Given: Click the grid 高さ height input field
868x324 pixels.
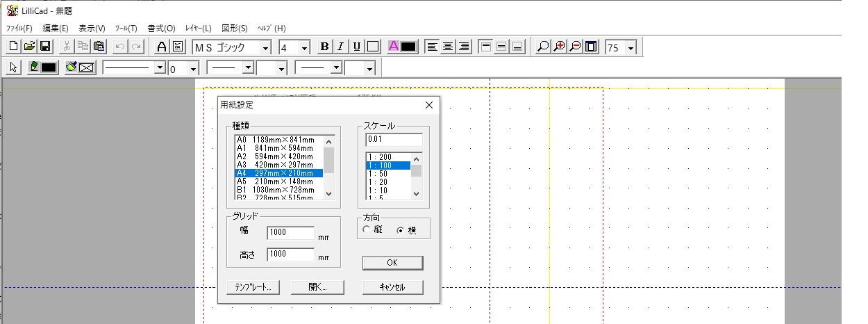Looking at the screenshot, I should [290, 254].
